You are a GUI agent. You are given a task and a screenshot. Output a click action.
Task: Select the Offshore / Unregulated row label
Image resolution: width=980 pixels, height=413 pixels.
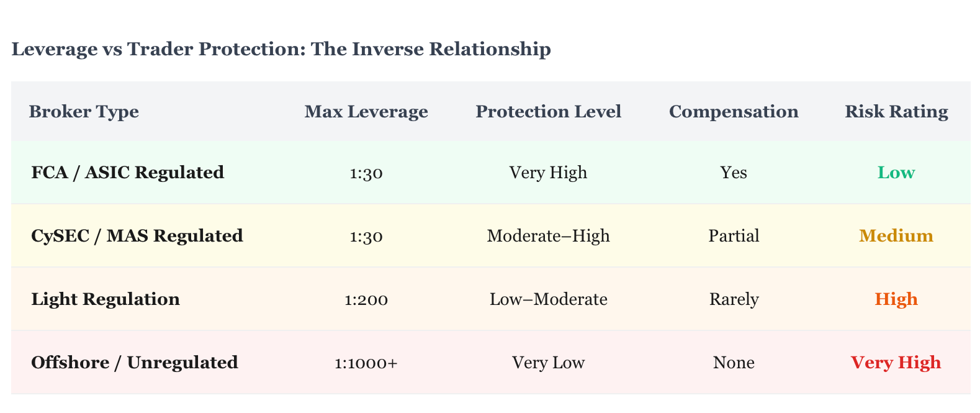135,363
